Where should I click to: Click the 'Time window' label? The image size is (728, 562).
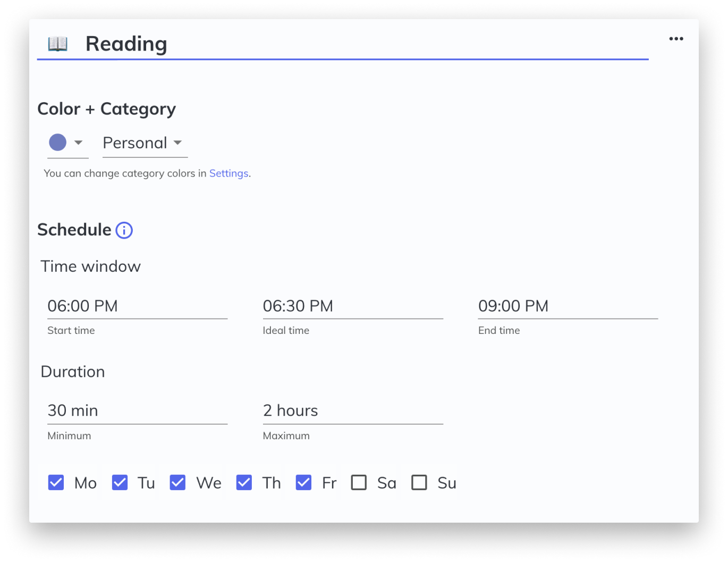click(91, 266)
